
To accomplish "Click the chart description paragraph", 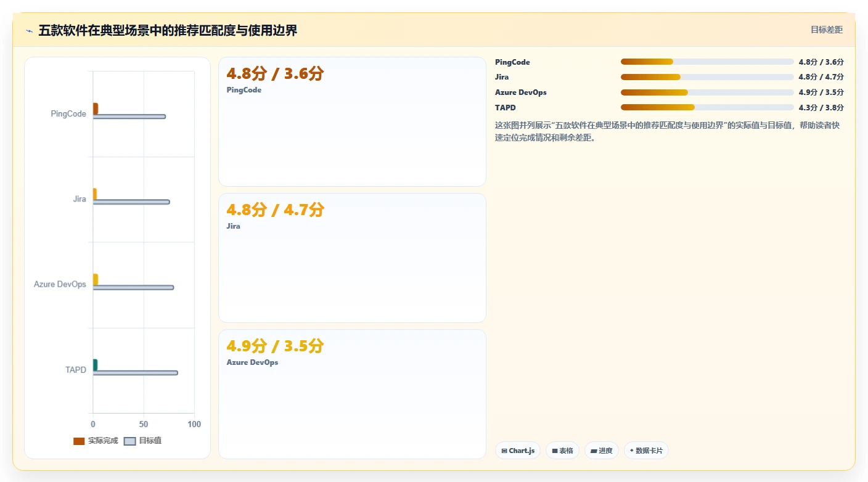I will pos(668,131).
